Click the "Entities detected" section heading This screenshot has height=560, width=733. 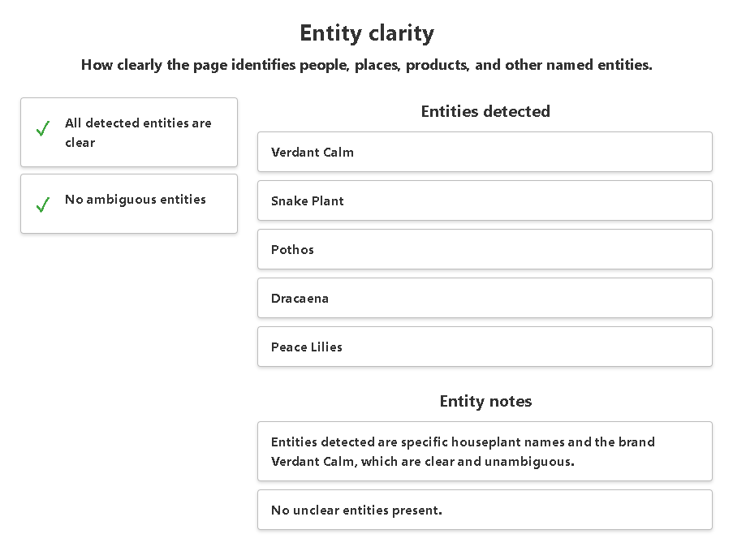click(485, 112)
